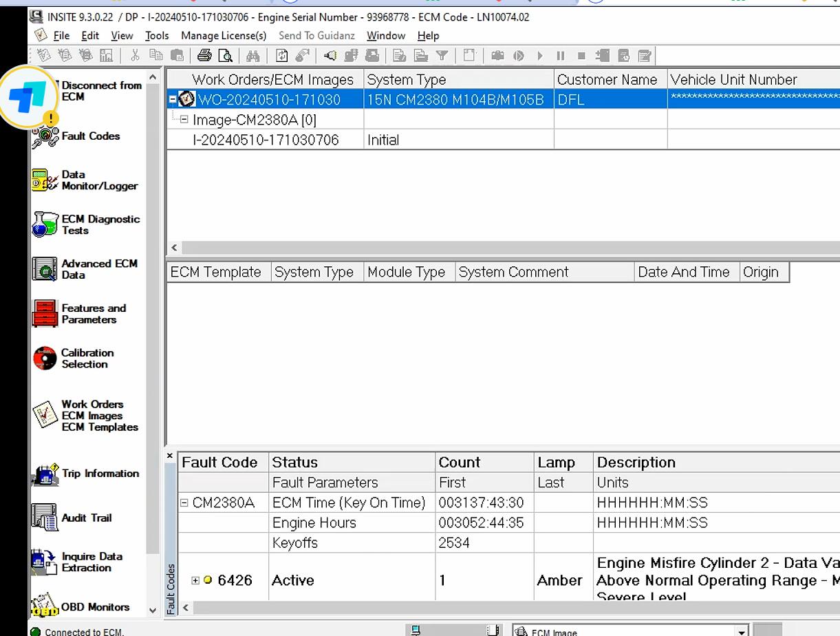Click the Date And Time column header
840x636 pixels.
[687, 272]
